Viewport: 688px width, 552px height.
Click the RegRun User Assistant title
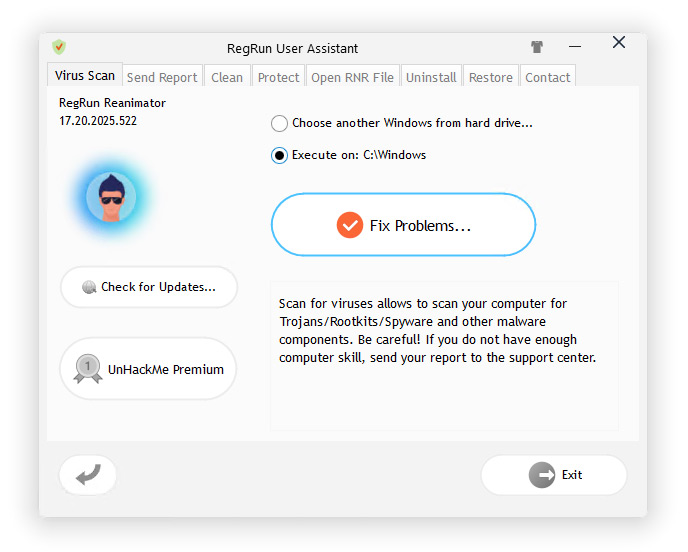(x=292, y=48)
